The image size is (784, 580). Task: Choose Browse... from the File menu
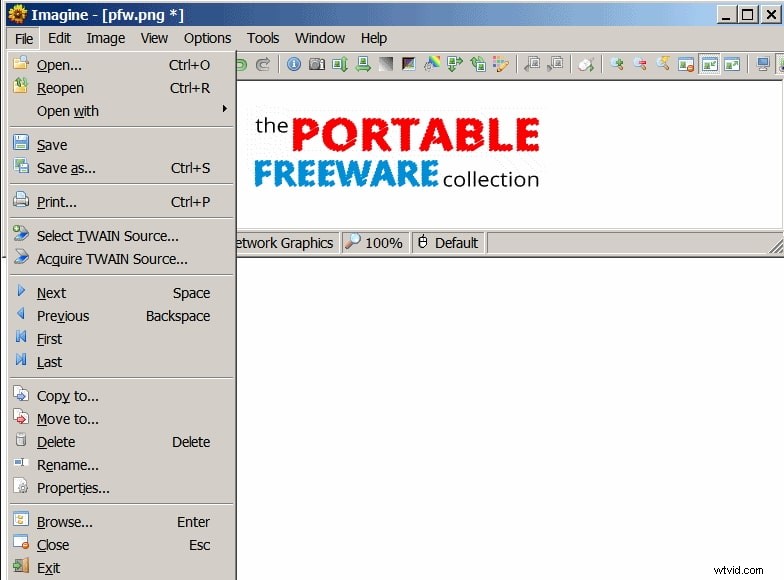(122, 522)
